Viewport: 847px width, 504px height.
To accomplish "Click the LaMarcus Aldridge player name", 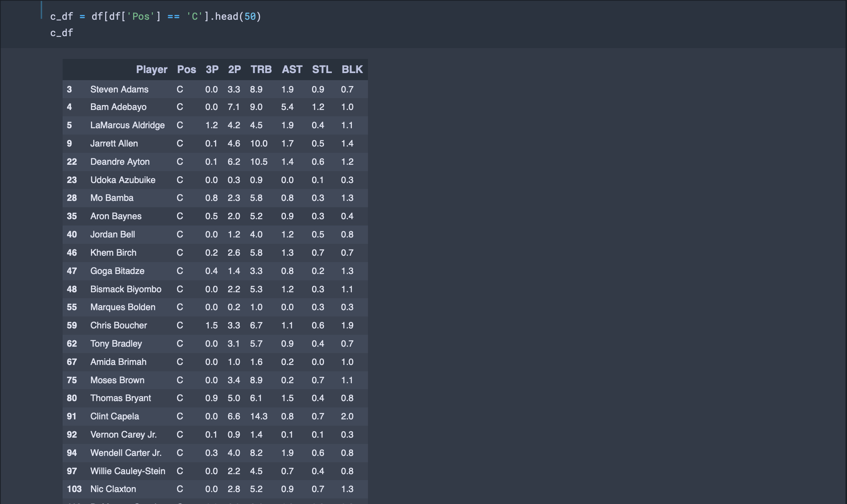I will 127,125.
